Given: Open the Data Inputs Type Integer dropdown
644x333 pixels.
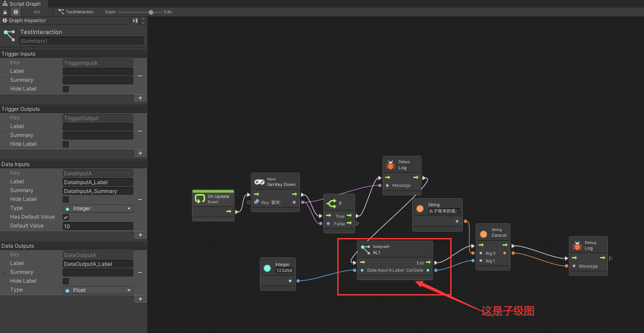Looking at the screenshot, I should click(98, 208).
